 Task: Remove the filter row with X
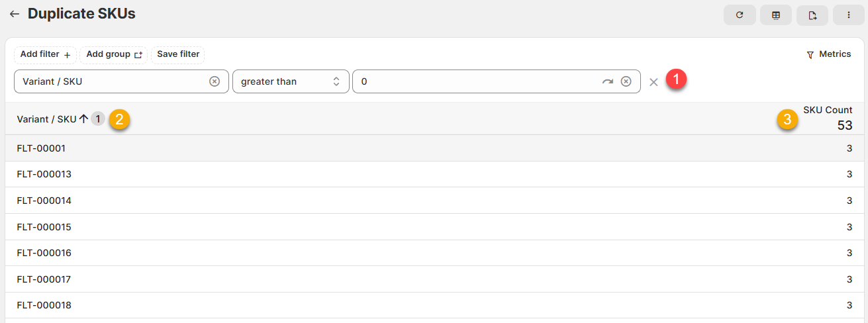653,82
